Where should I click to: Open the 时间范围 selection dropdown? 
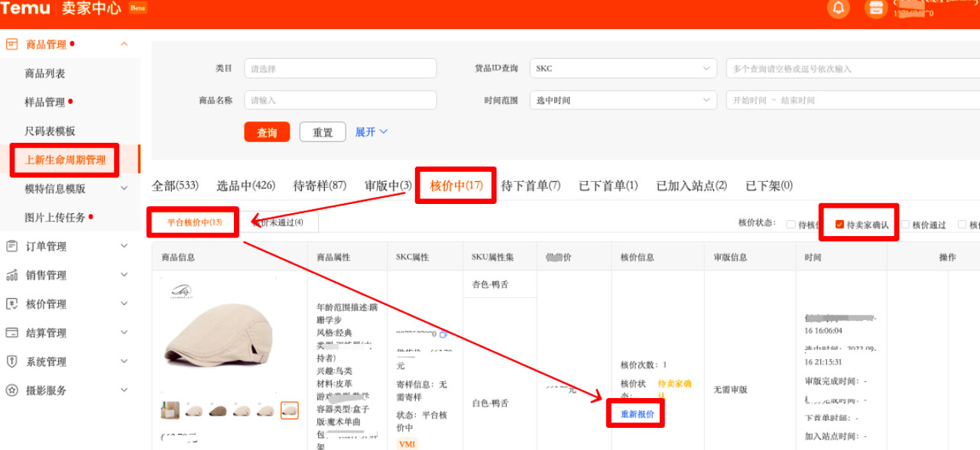point(622,99)
